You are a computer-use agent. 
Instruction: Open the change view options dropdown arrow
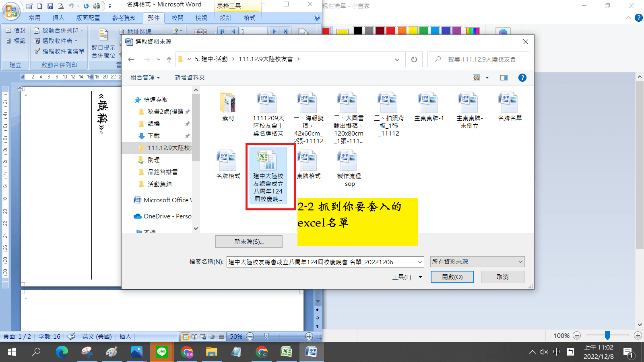coord(487,78)
